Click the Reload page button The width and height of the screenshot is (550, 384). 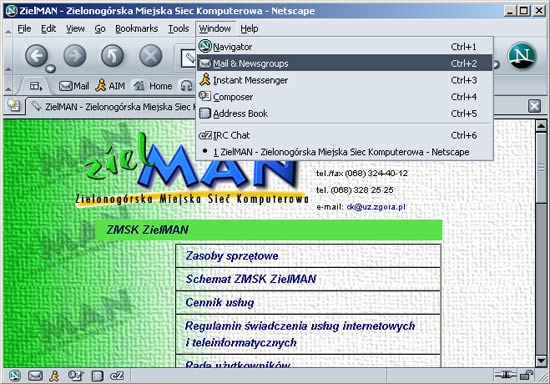pos(112,55)
